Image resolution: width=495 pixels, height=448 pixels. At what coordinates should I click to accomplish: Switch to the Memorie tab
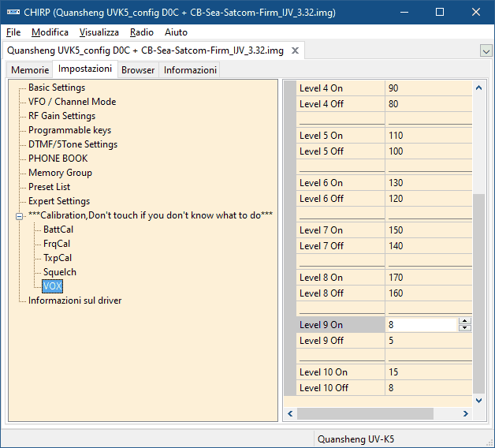click(x=29, y=70)
